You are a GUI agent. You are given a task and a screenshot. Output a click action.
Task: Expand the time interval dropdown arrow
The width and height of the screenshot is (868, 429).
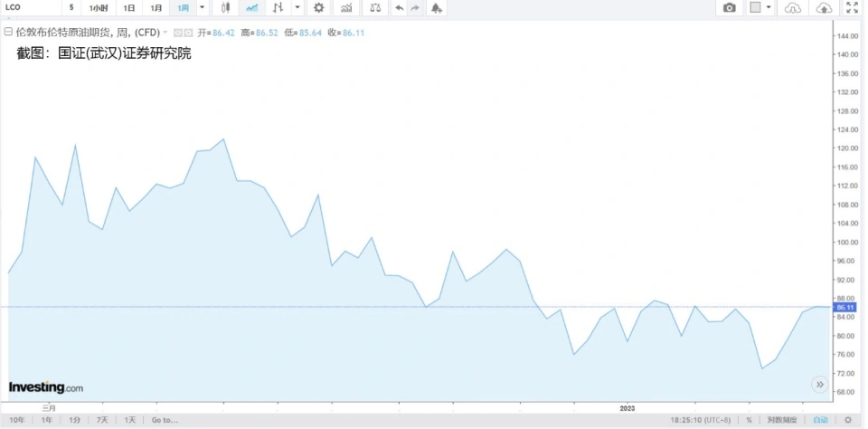[202, 8]
